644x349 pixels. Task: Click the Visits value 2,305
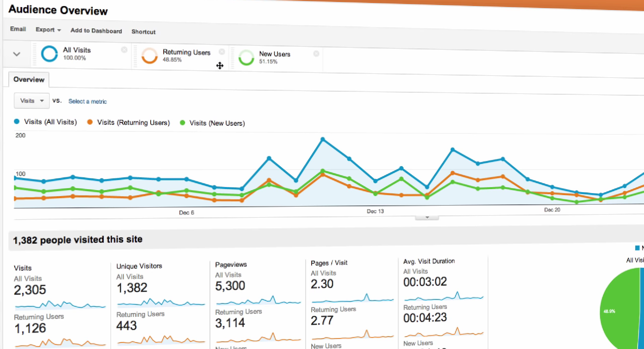click(30, 290)
